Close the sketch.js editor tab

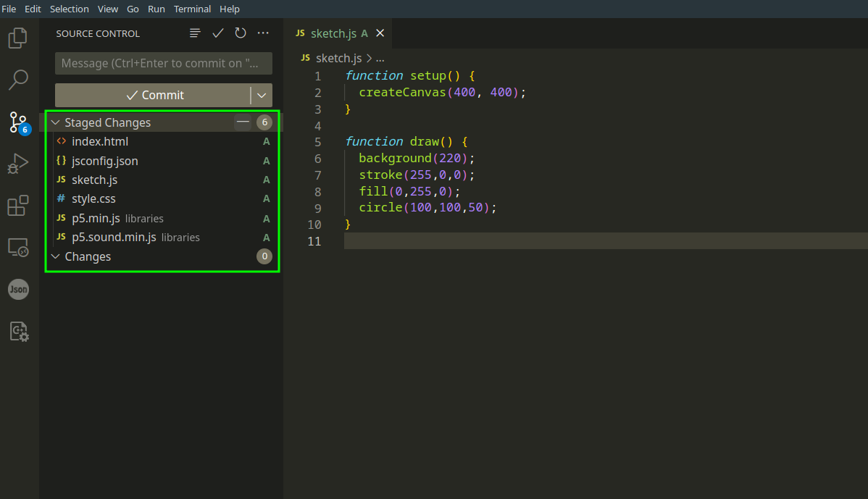click(x=380, y=33)
